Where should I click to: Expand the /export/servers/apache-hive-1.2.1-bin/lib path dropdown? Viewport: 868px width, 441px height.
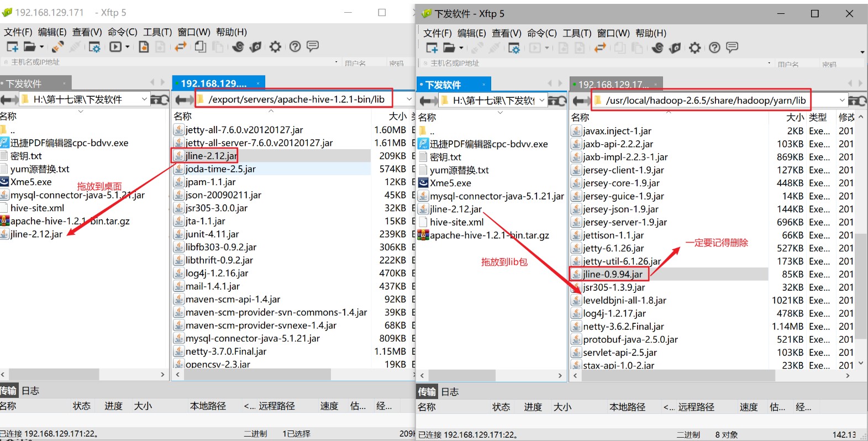pos(409,99)
